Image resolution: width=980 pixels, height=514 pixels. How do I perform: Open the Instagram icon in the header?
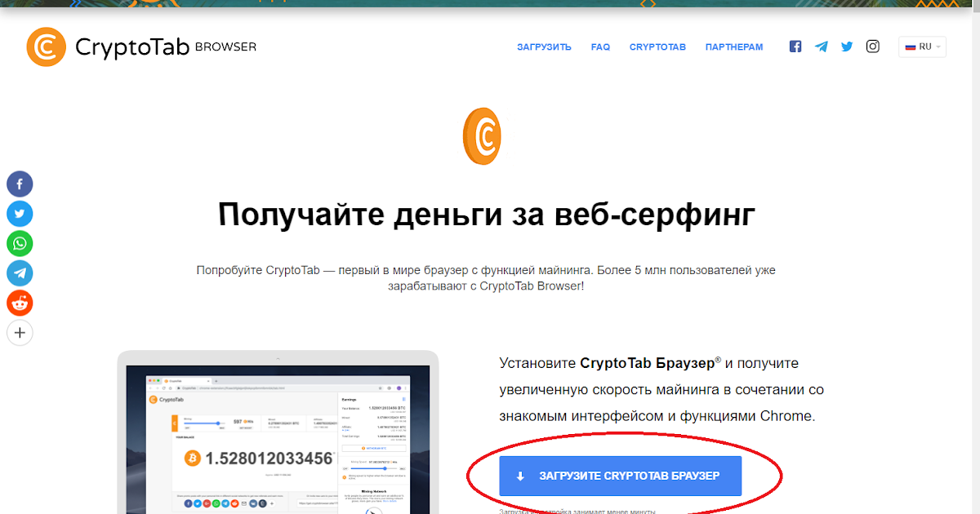click(x=873, y=47)
